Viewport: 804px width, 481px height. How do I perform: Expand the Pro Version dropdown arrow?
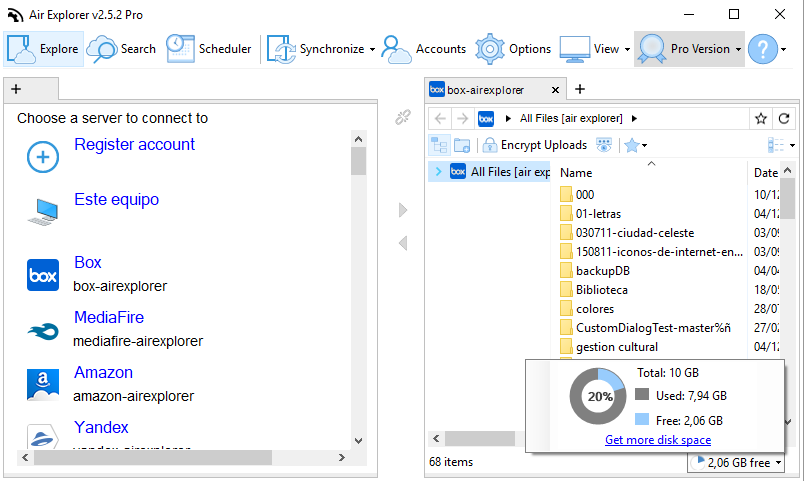pos(738,49)
